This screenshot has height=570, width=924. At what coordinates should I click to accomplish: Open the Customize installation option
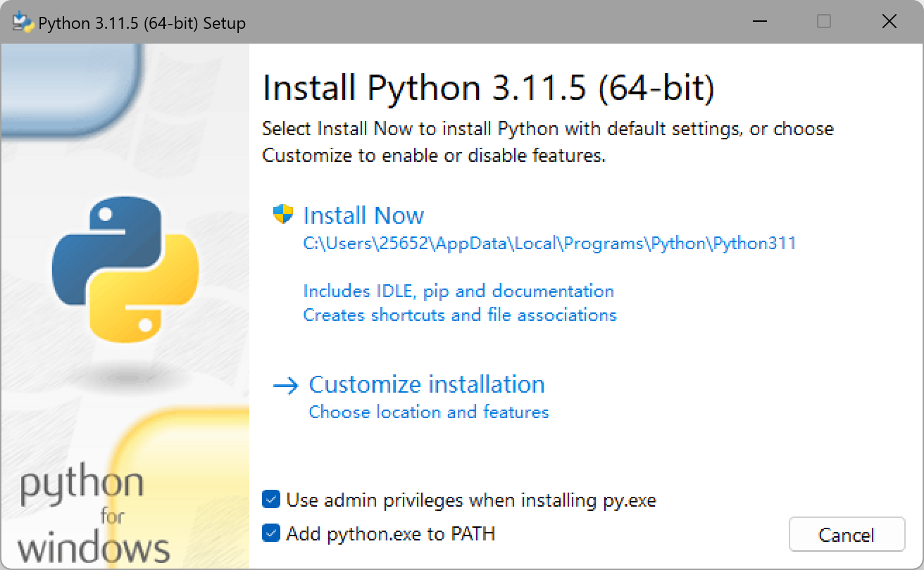[427, 384]
